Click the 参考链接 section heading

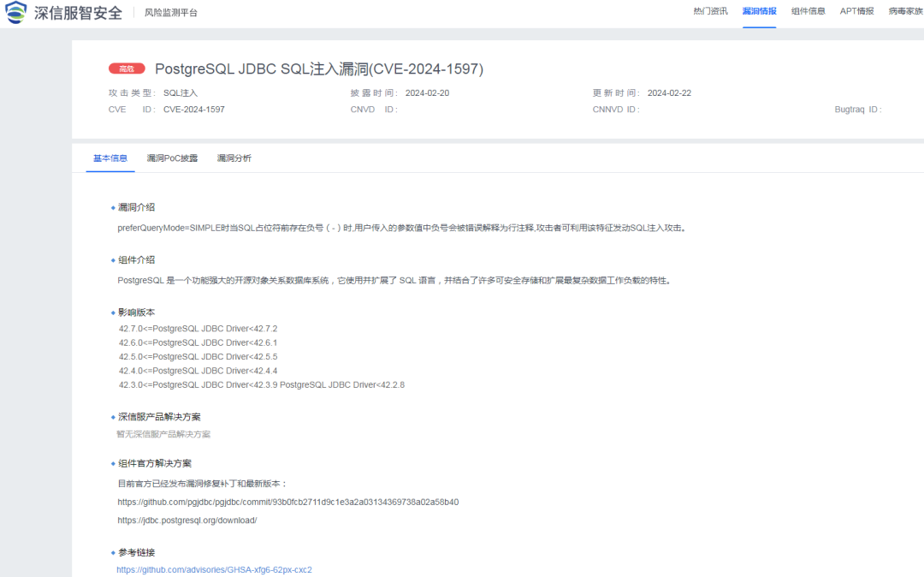point(136,552)
